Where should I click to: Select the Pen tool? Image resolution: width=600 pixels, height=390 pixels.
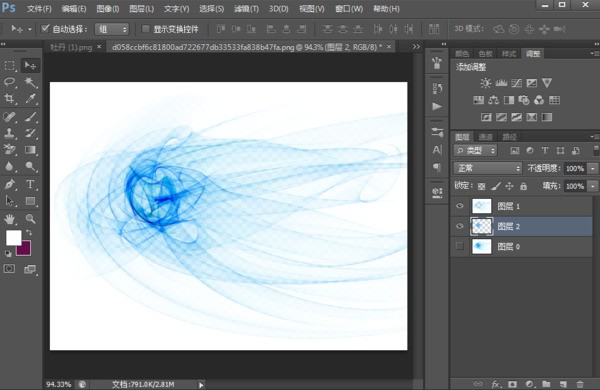point(9,184)
